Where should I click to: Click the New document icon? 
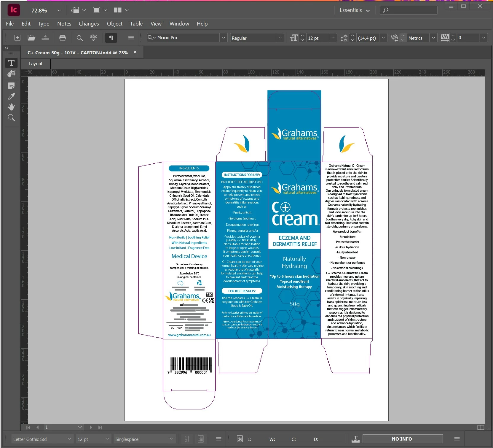17,38
